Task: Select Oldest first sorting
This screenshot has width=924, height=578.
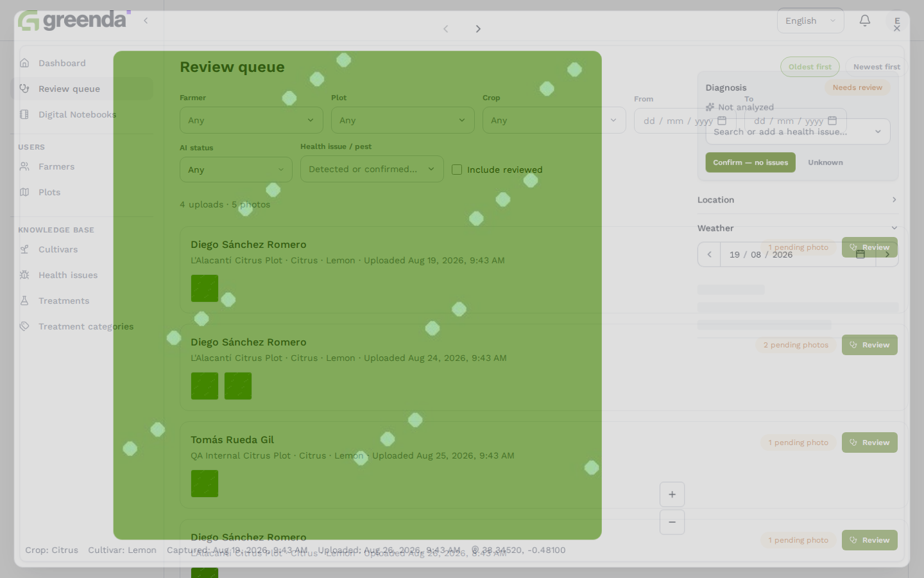Action: pos(810,67)
